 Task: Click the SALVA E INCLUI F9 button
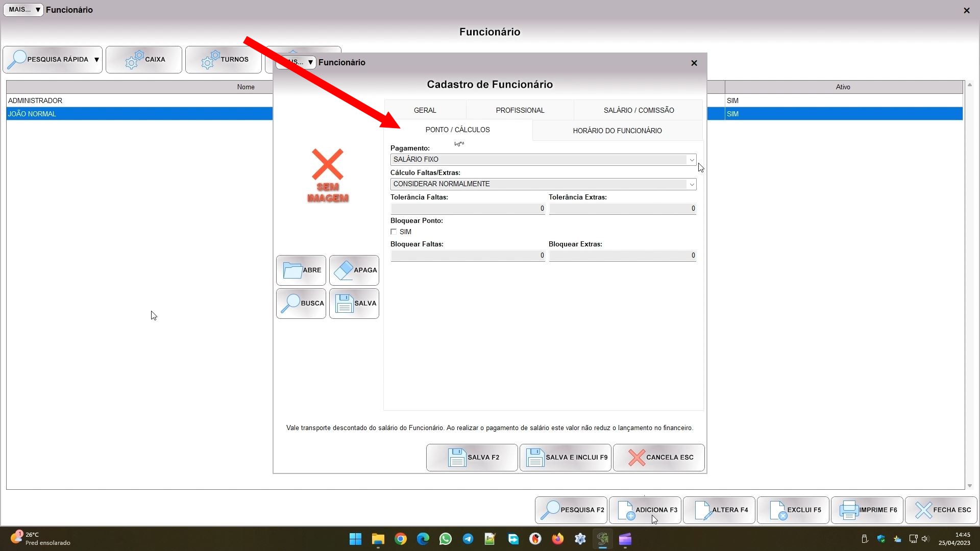(x=565, y=458)
